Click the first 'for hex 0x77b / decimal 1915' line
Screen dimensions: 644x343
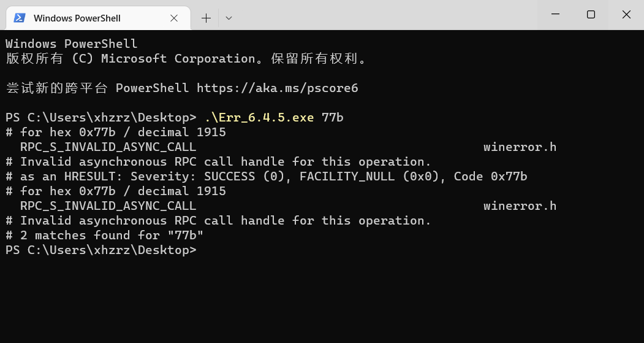coord(115,132)
